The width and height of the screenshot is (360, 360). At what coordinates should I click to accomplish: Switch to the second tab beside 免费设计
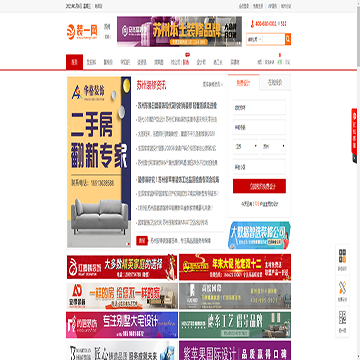[275, 83]
